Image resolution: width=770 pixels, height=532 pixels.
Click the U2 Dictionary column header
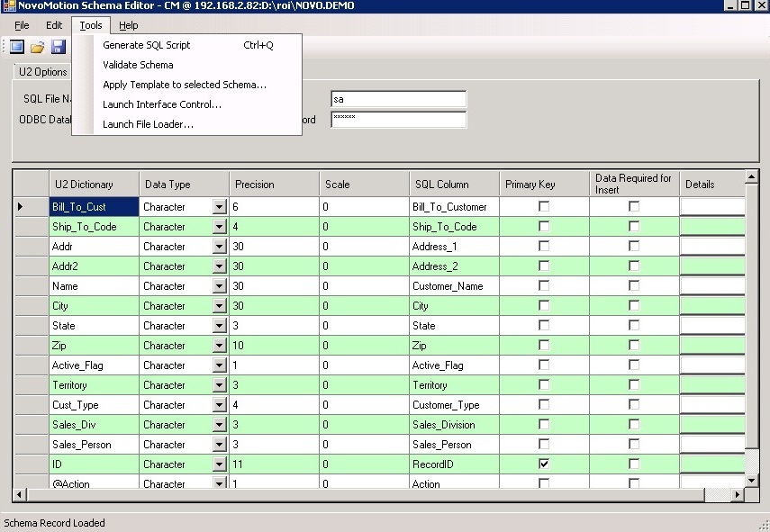84,185
